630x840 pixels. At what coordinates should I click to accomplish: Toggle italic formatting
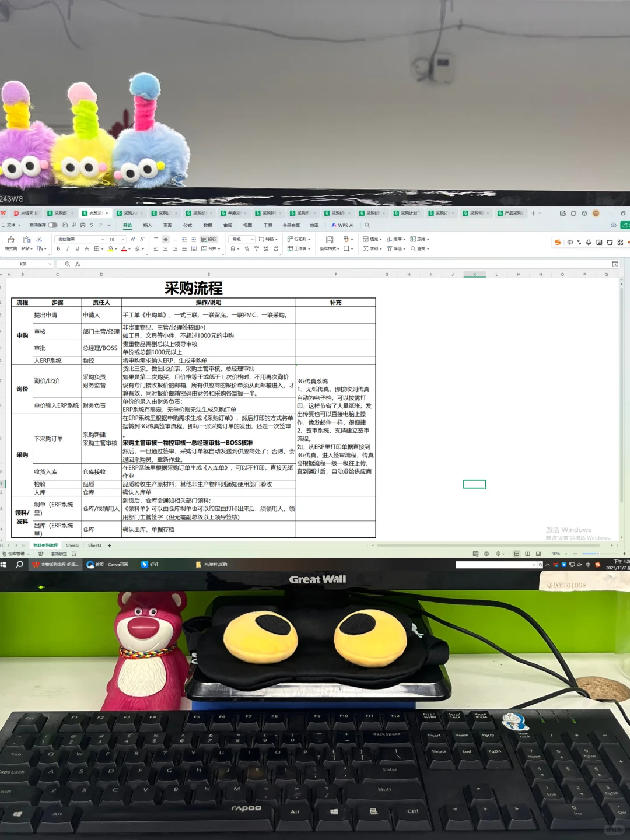(68, 249)
